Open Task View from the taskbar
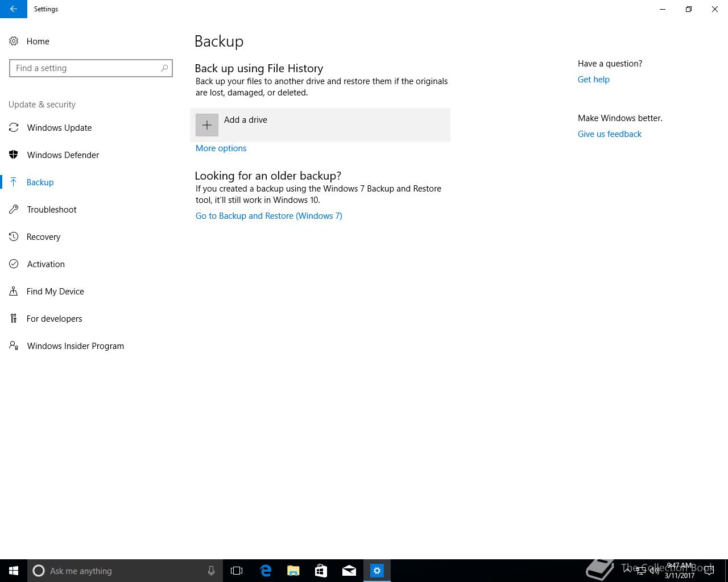 [x=237, y=571]
